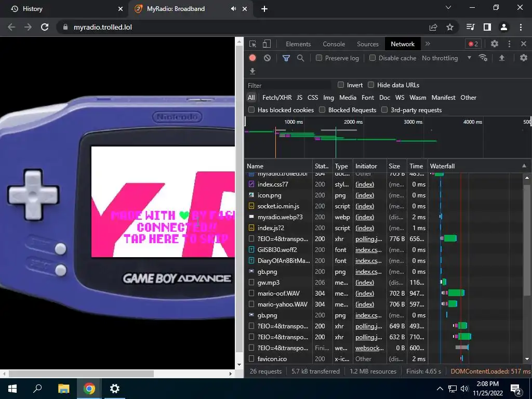Close the DevTools panel
This screenshot has height=399, width=532.
point(524,44)
